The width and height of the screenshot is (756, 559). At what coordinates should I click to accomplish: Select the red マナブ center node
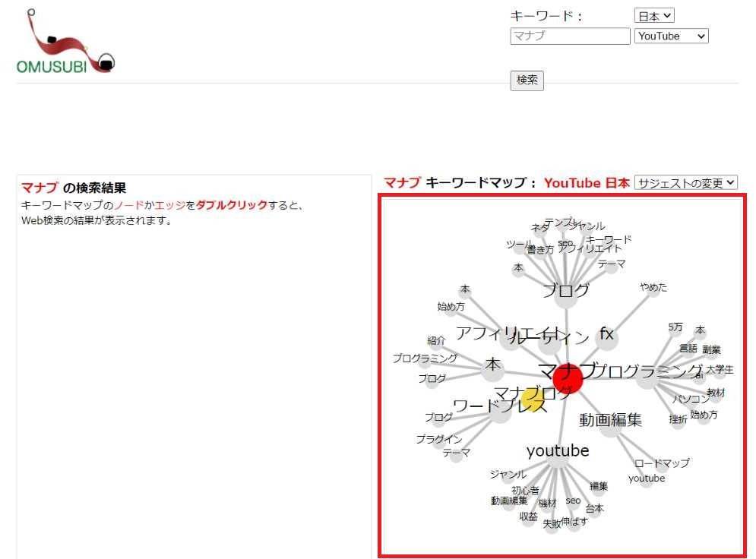[568, 379]
